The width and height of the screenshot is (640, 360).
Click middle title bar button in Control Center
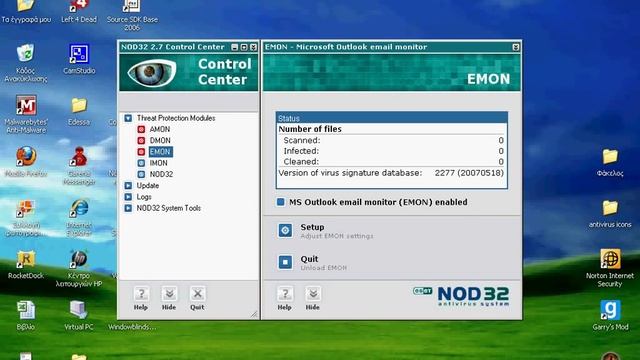point(244,47)
